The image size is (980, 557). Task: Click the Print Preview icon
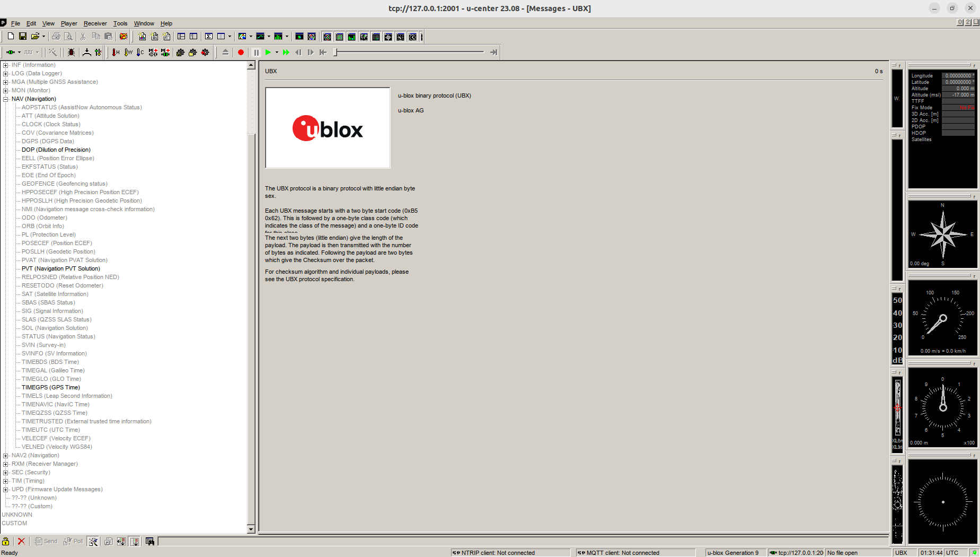click(68, 36)
